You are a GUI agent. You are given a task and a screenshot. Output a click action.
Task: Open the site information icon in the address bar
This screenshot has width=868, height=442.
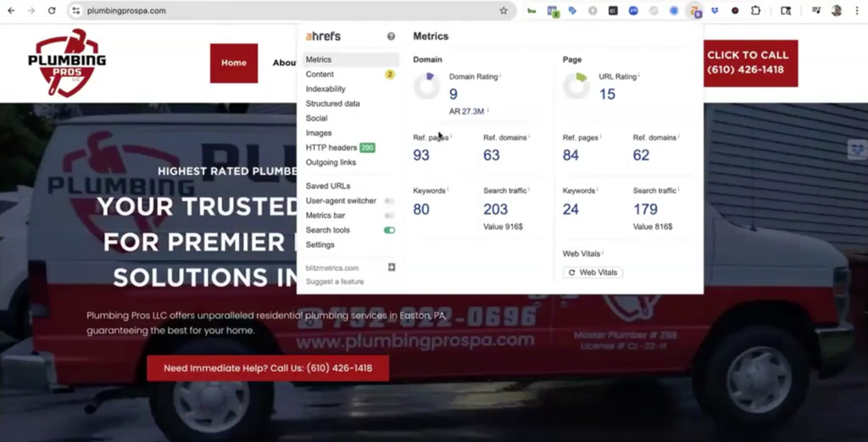point(76,10)
